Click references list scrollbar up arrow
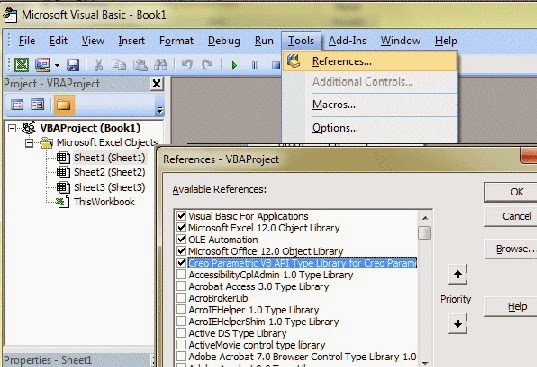Image resolution: width=537 pixels, height=367 pixels. click(x=425, y=218)
